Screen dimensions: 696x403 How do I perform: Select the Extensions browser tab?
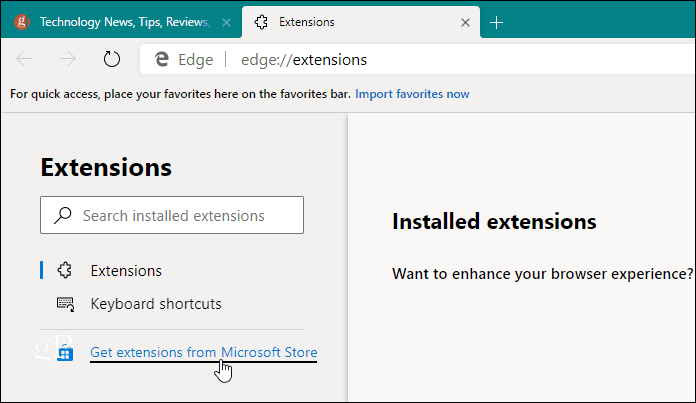click(x=360, y=22)
